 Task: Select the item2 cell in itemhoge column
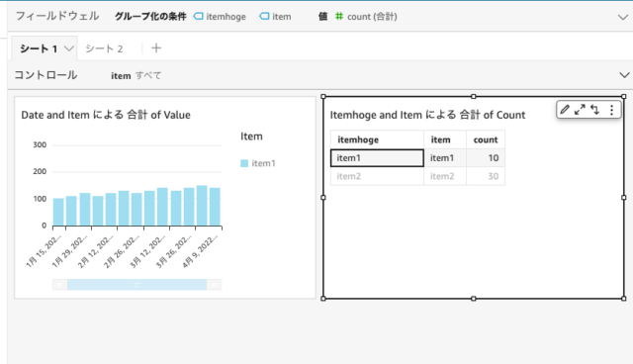pyautogui.click(x=377, y=176)
